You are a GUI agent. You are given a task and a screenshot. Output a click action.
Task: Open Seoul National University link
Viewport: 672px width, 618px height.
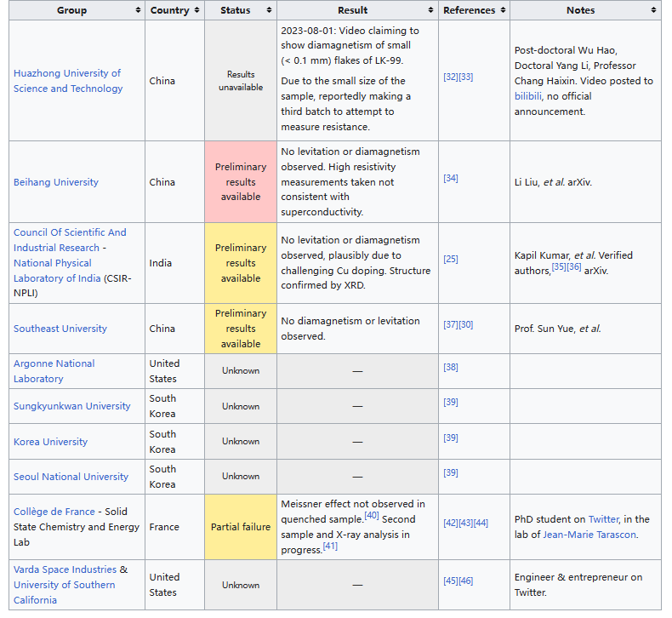[71, 477]
